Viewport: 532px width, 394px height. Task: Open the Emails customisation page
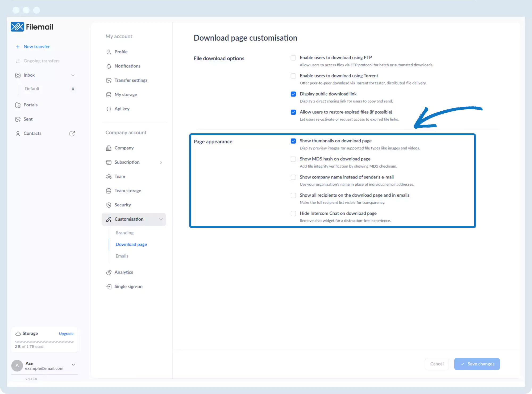(122, 256)
